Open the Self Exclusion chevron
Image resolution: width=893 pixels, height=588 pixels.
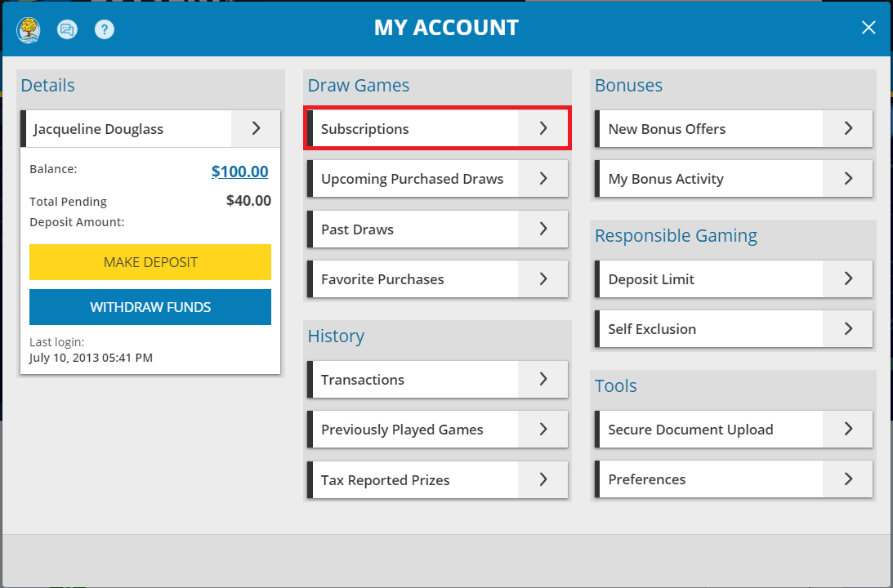[x=847, y=328]
